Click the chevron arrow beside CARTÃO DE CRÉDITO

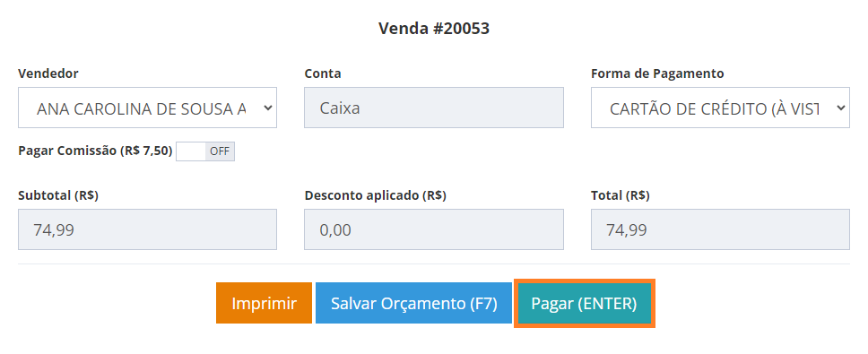coord(840,108)
